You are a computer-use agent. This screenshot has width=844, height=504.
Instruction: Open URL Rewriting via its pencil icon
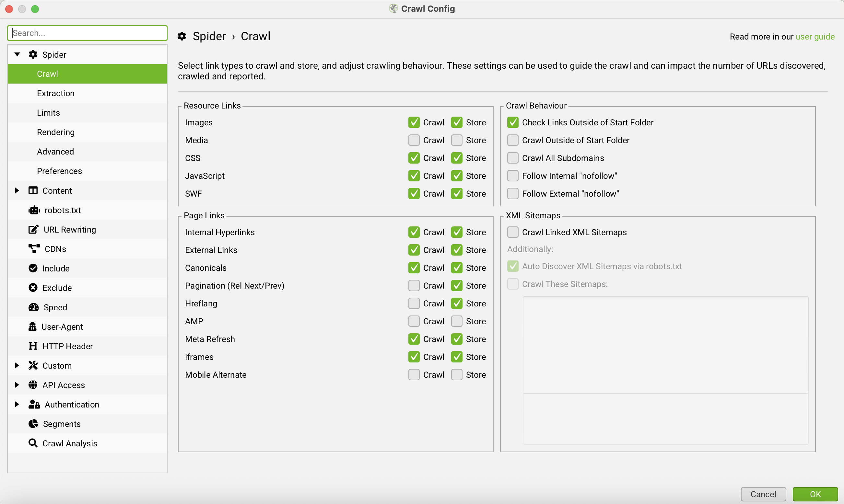tap(33, 230)
